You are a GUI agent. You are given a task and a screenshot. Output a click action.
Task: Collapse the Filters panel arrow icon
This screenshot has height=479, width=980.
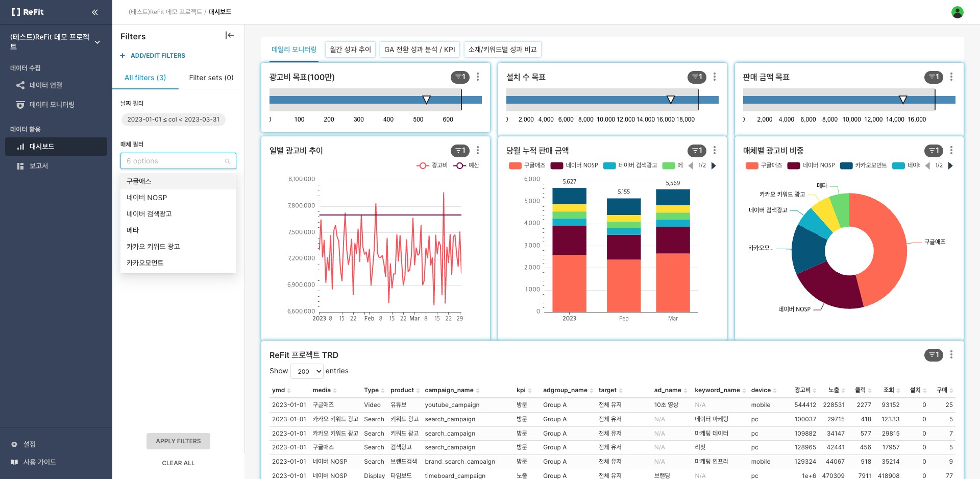tap(230, 35)
